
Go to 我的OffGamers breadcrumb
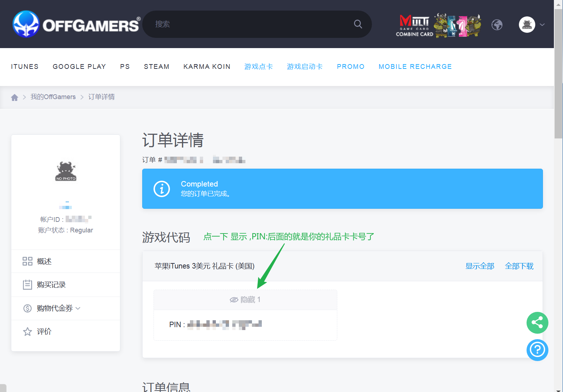[x=53, y=97]
